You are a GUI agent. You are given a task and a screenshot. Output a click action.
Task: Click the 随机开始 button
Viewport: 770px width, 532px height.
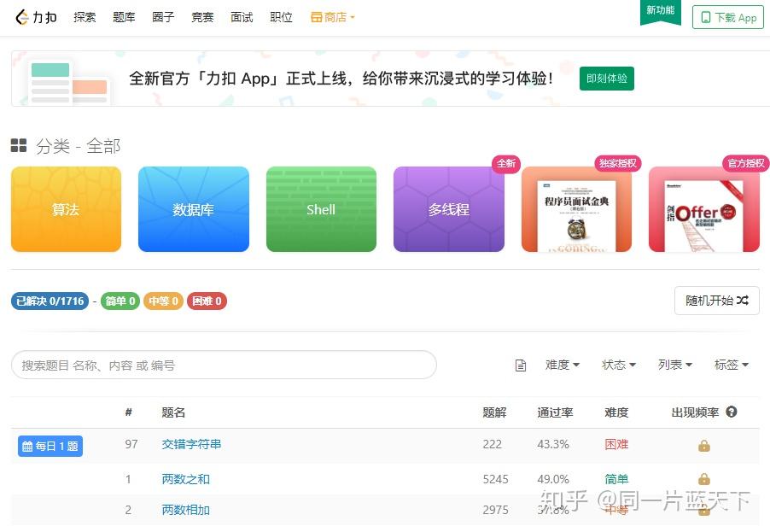717,300
